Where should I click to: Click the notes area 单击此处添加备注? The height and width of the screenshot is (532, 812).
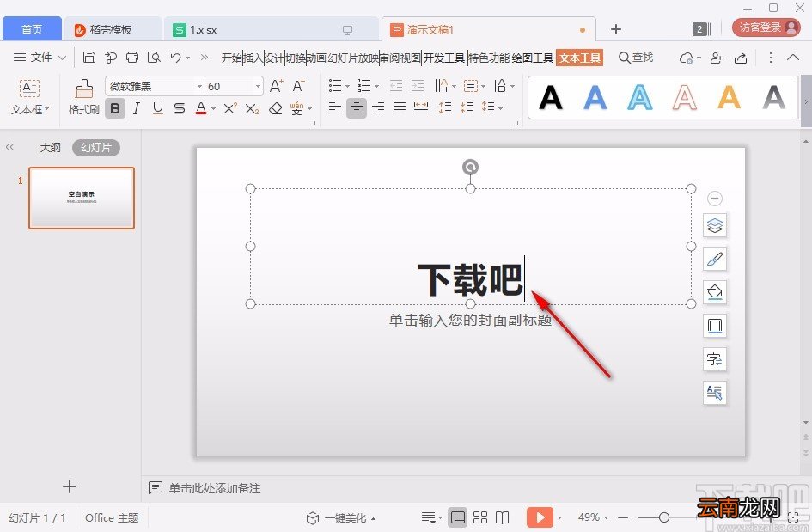click(215, 488)
